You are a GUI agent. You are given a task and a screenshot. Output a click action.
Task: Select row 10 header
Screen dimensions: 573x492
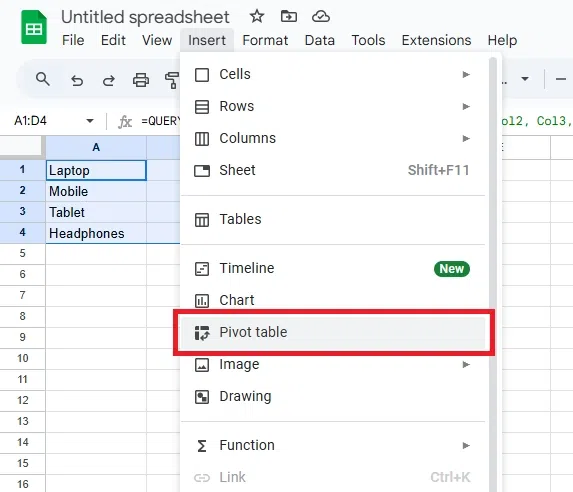[23, 358]
